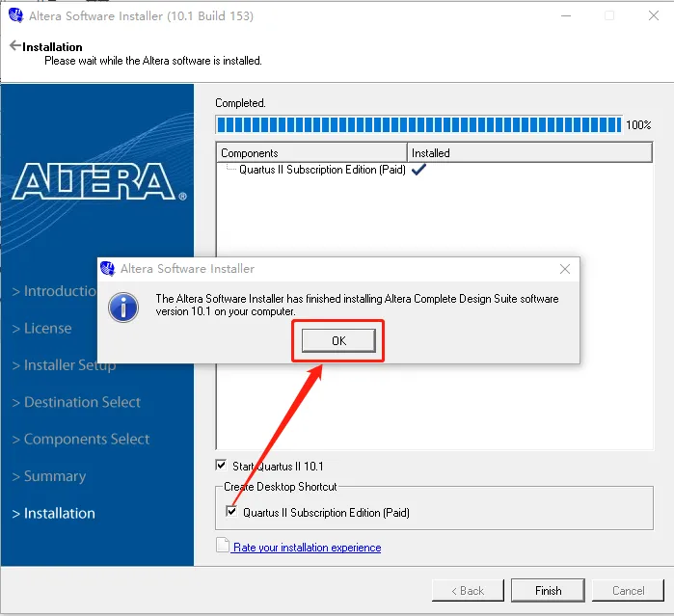
Task: Toggle Quartus II Subscription Edition desktop shortcut checkbox
Action: pyautogui.click(x=231, y=512)
